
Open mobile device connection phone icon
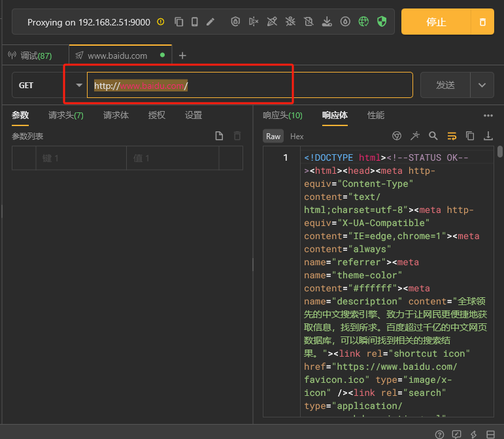194,22
